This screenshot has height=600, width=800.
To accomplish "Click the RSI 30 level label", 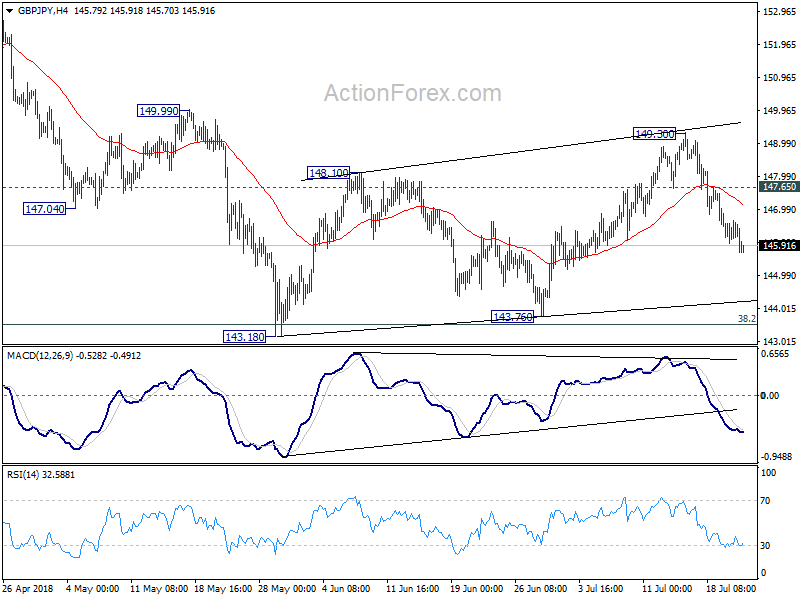I will pyautogui.click(x=765, y=546).
